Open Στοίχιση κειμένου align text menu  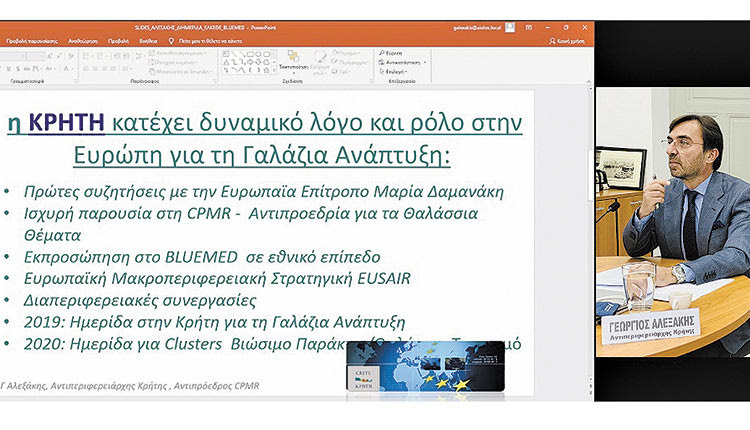pyautogui.click(x=173, y=63)
